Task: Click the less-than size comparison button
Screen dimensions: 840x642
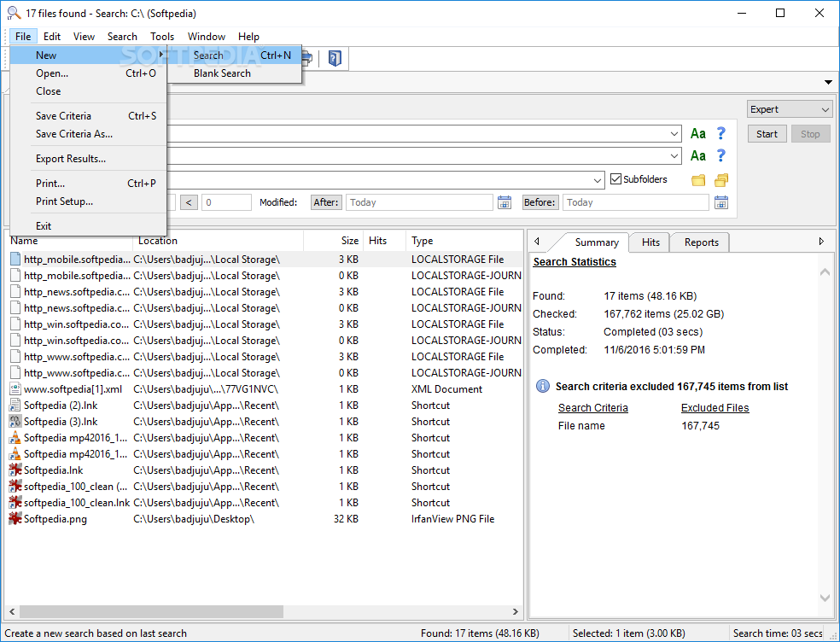Action: pos(189,202)
